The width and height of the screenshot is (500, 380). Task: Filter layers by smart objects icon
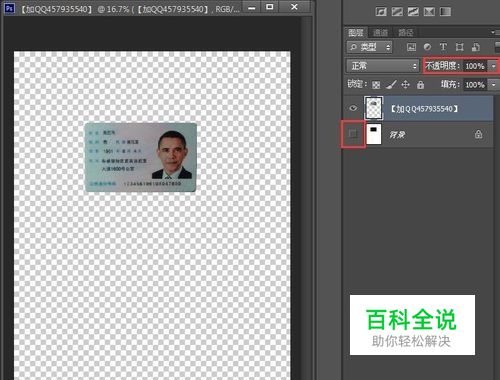tap(476, 47)
